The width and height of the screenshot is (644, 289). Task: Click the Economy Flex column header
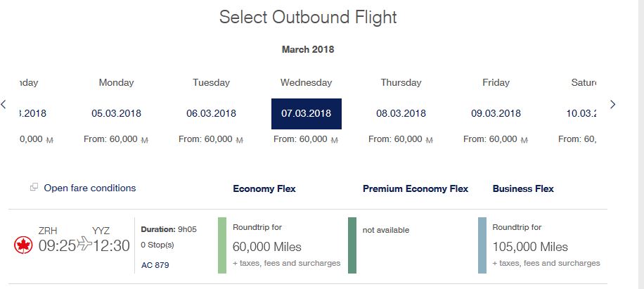264,188
